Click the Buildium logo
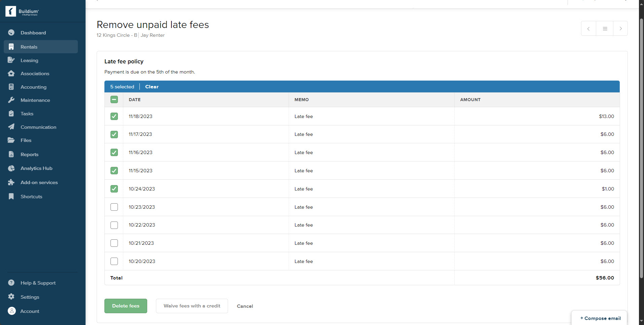644x325 pixels. [x=22, y=11]
